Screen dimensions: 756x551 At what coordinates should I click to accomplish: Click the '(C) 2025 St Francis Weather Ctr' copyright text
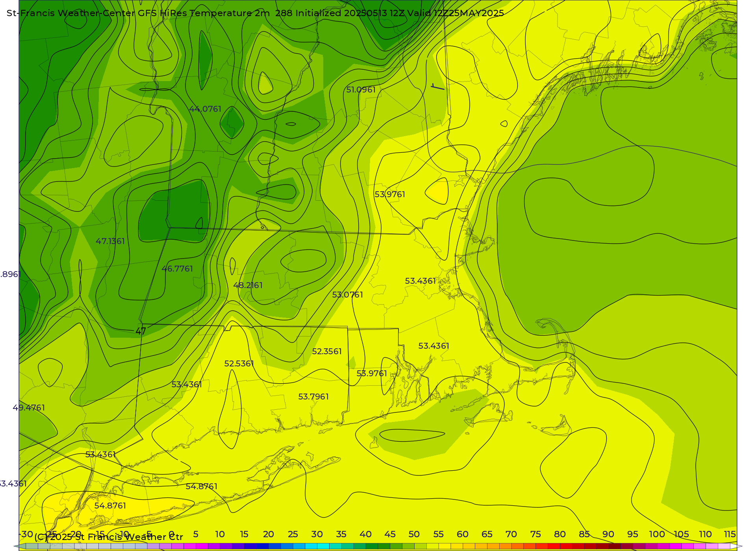(x=109, y=537)
